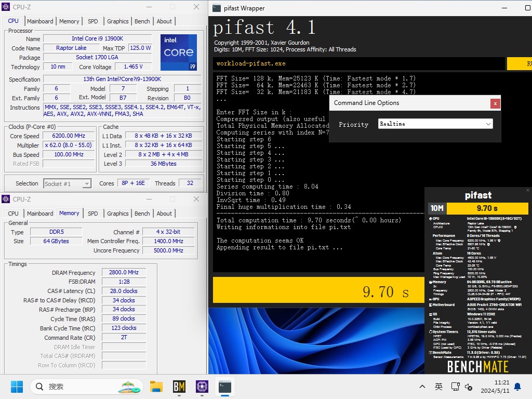This screenshot has width=532, height=399.
Task: Open pifast Wrapper terminal from taskbar
Action: [x=224, y=387]
